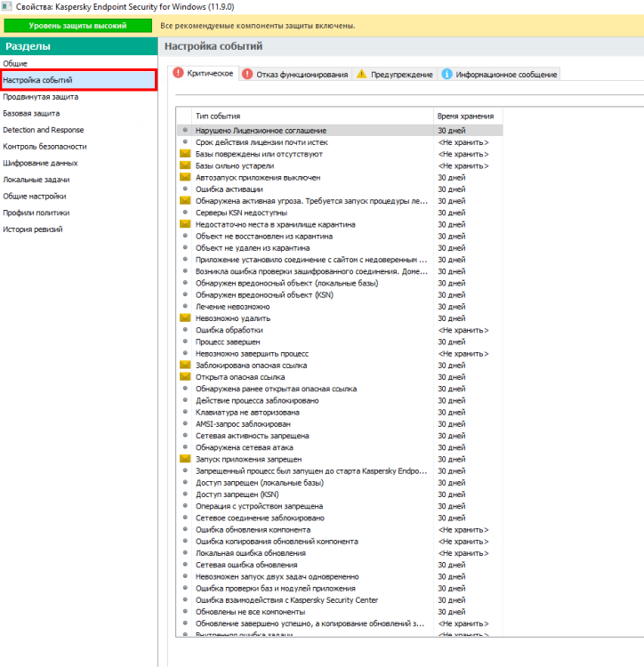Click envelope icon for 'Запуск приложения запрещен'
This screenshot has width=644, height=667.
tap(185, 459)
